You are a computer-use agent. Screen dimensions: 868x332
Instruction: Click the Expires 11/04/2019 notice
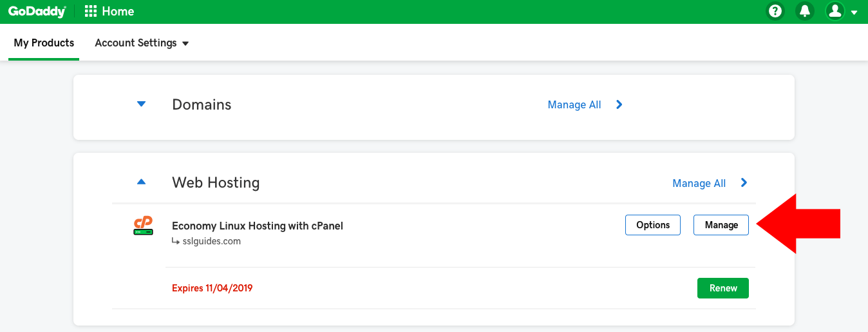[x=212, y=288]
